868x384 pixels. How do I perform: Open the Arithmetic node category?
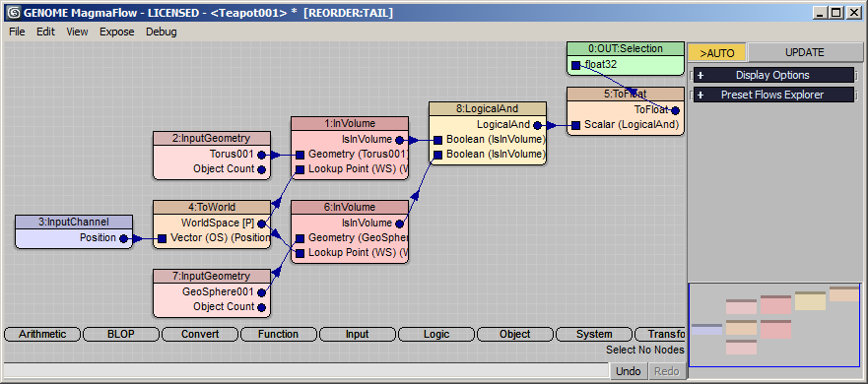click(x=42, y=334)
